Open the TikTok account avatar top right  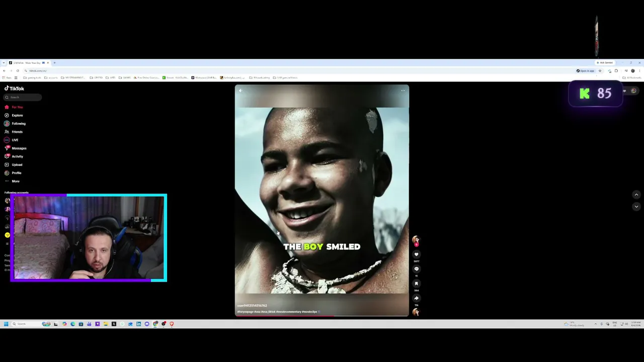633,91
